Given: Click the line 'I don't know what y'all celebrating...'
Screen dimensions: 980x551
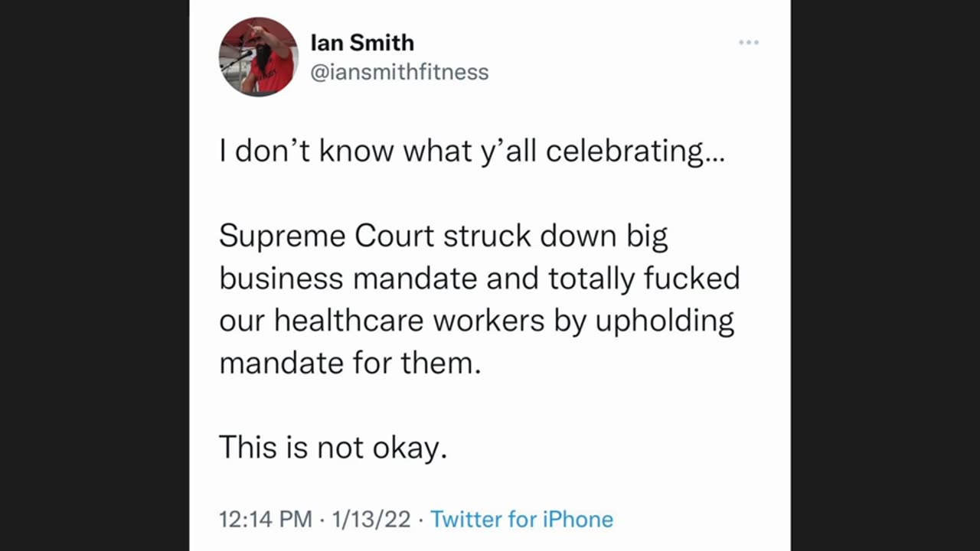Looking at the screenshot, I should click(x=472, y=152).
